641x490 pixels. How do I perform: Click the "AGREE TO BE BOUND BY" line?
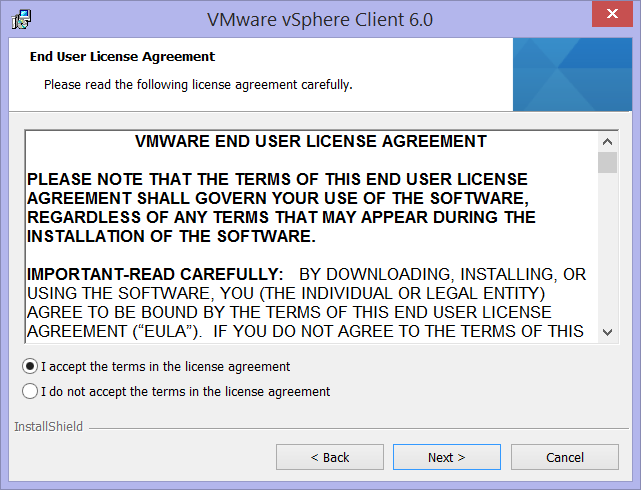coord(289,312)
